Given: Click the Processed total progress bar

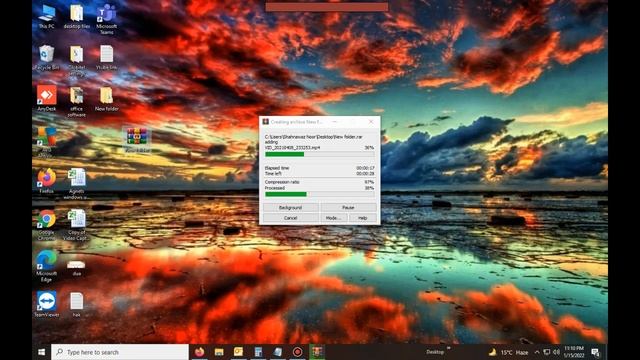Looking at the screenshot, I should 320,194.
